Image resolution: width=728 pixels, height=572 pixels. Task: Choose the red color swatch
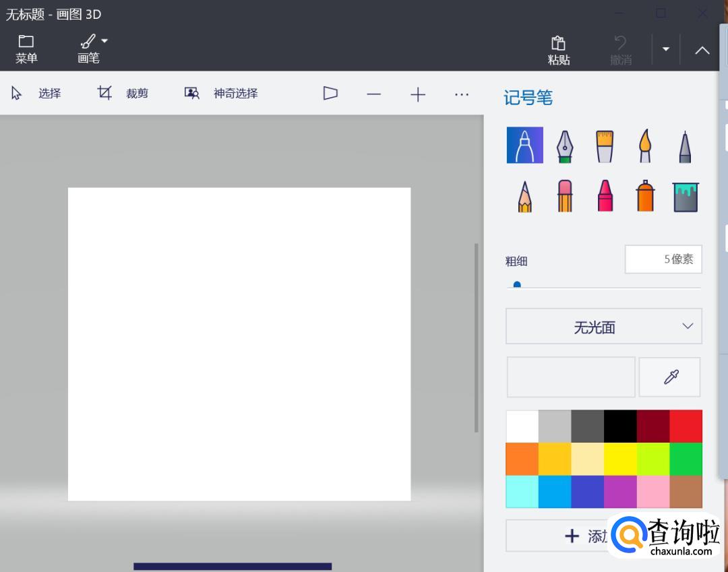(686, 426)
